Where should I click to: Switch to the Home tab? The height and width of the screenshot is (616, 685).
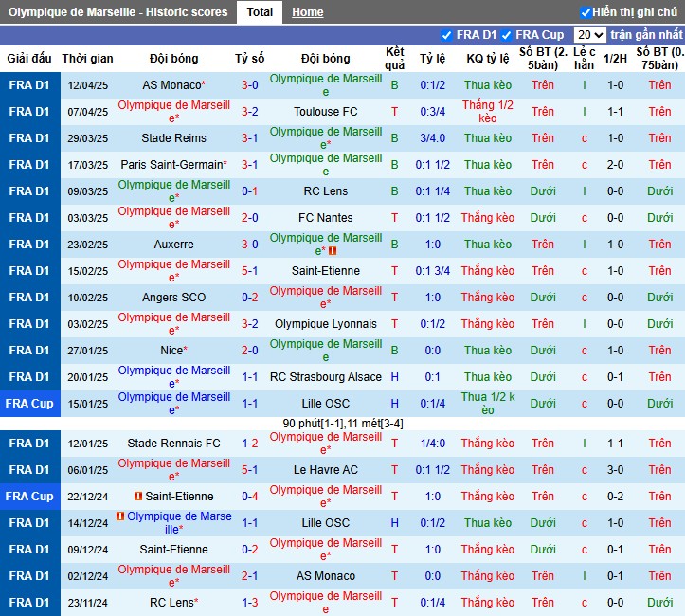pos(308,12)
